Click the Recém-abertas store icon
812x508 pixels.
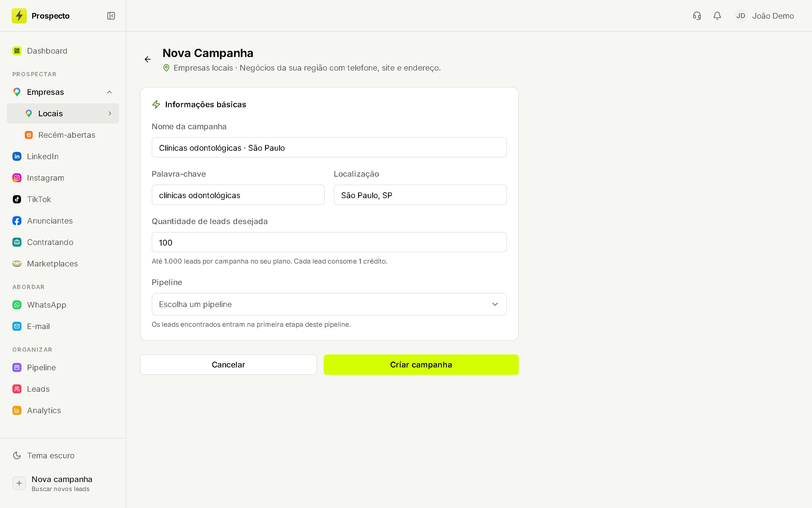(x=29, y=135)
